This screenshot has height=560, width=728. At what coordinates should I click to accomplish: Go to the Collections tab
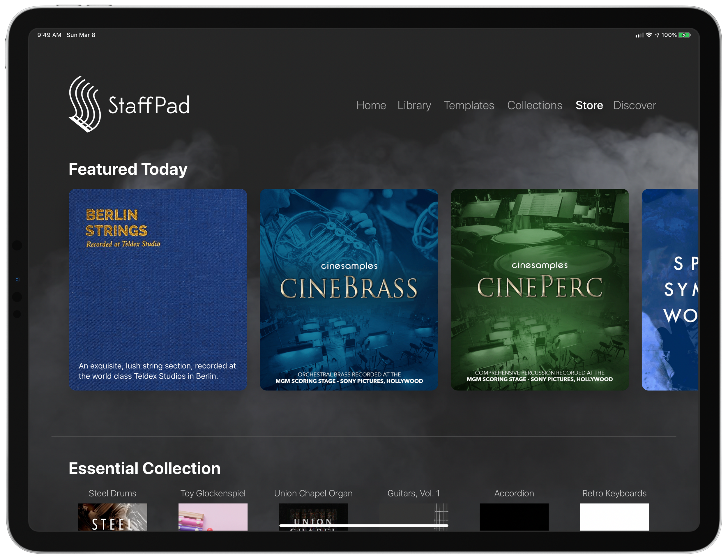[x=534, y=105]
